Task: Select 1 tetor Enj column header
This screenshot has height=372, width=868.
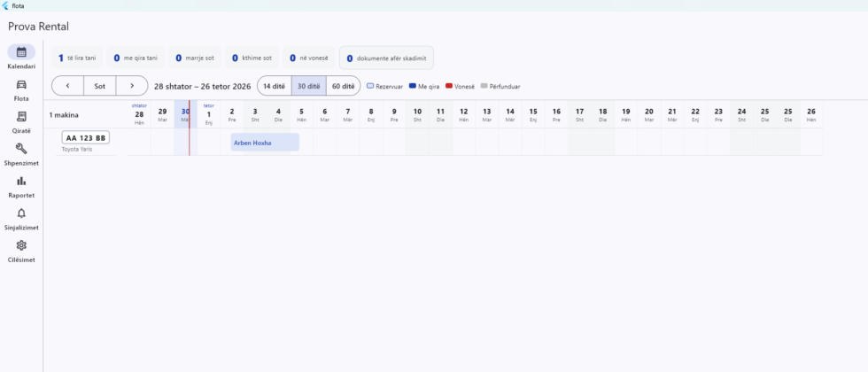Action: click(209, 114)
